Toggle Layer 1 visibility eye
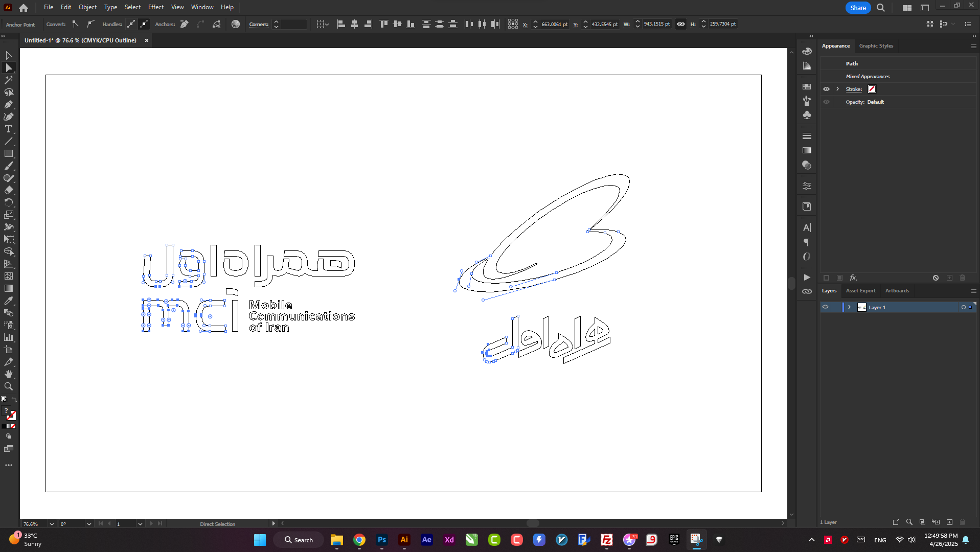The image size is (980, 552). [x=825, y=307]
